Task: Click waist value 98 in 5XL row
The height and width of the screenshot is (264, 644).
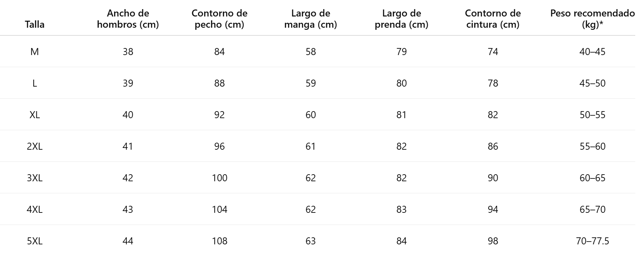Action: [x=493, y=241]
